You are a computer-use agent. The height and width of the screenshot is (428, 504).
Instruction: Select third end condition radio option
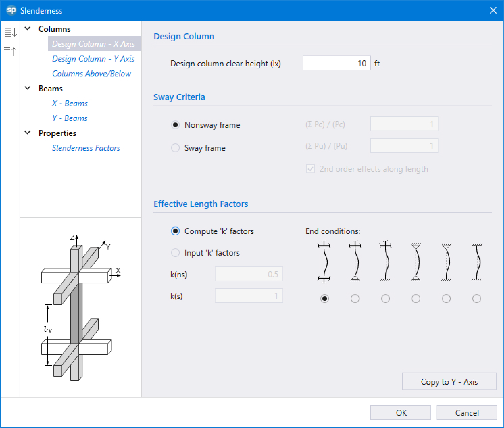385,298
